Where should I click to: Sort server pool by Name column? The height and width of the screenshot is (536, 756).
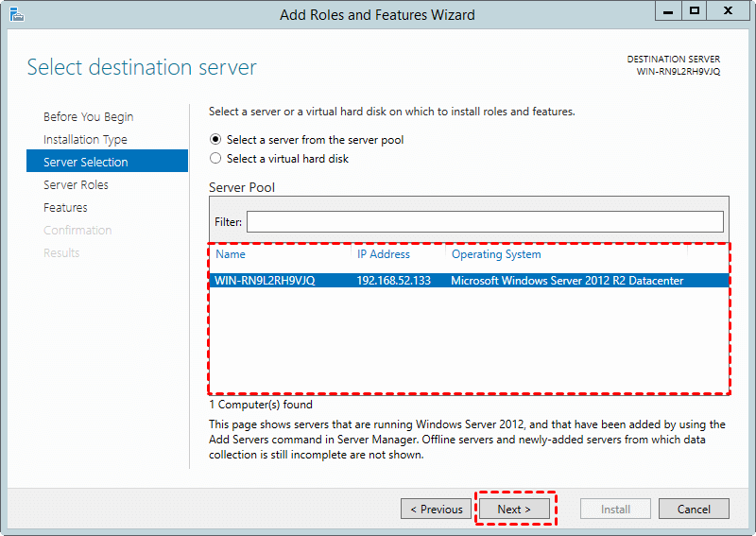click(231, 254)
